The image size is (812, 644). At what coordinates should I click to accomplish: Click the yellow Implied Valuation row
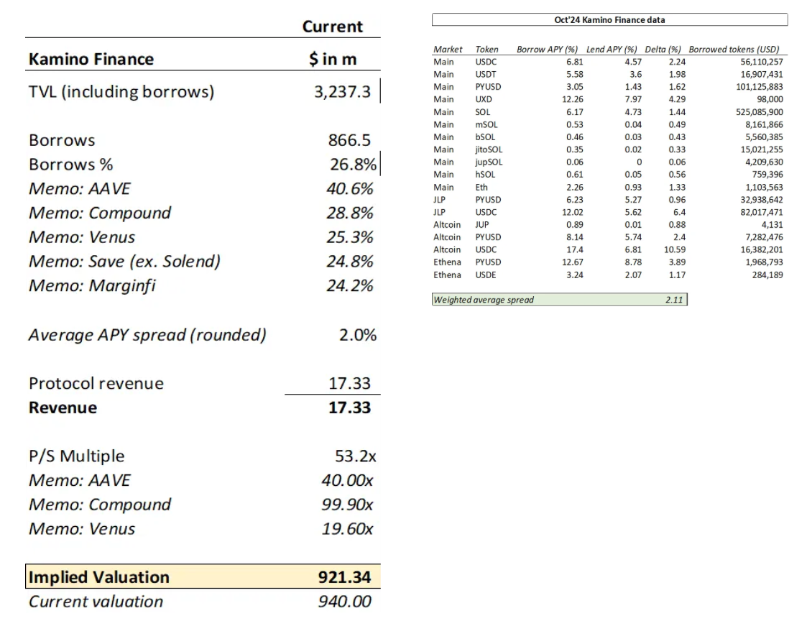pyautogui.click(x=203, y=576)
